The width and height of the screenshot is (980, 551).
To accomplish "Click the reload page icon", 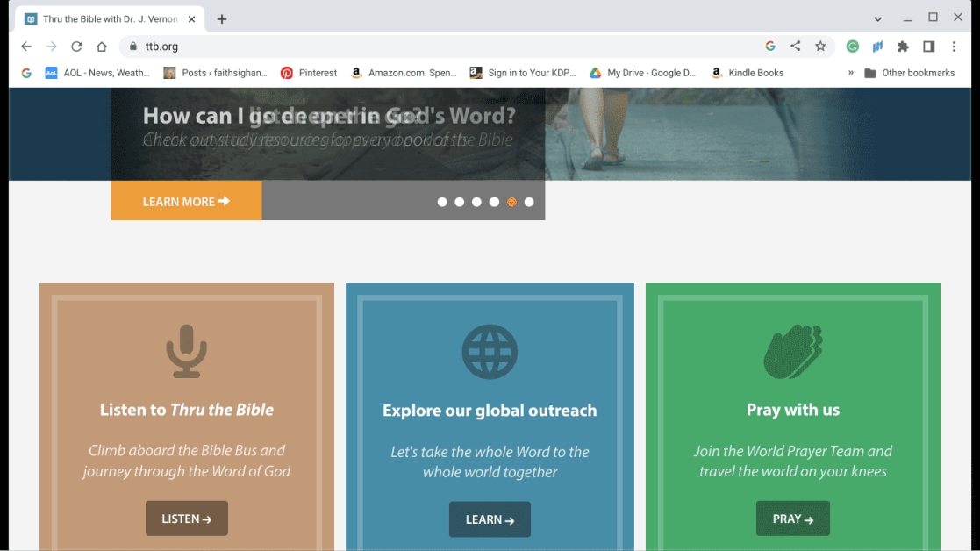I will (x=76, y=46).
